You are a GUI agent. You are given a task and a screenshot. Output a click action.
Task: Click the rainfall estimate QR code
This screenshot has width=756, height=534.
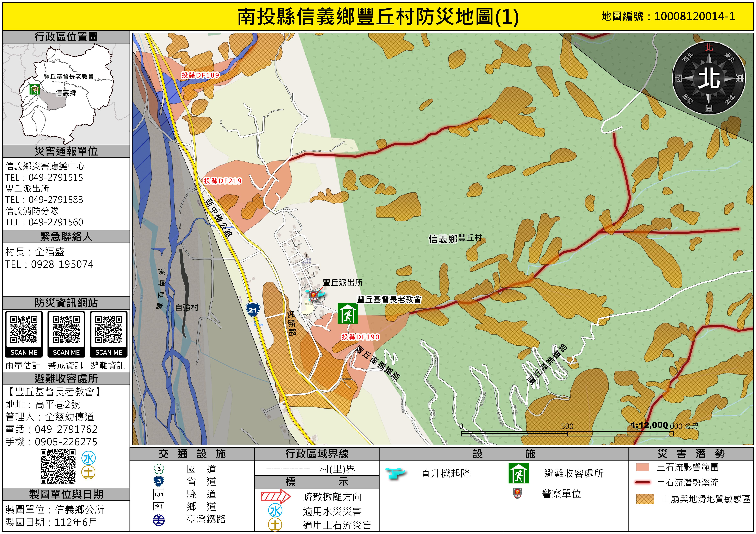pyautogui.click(x=24, y=330)
